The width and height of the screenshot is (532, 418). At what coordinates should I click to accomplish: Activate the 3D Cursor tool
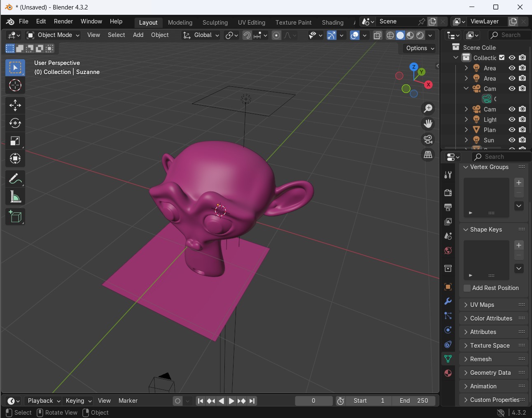coord(15,85)
